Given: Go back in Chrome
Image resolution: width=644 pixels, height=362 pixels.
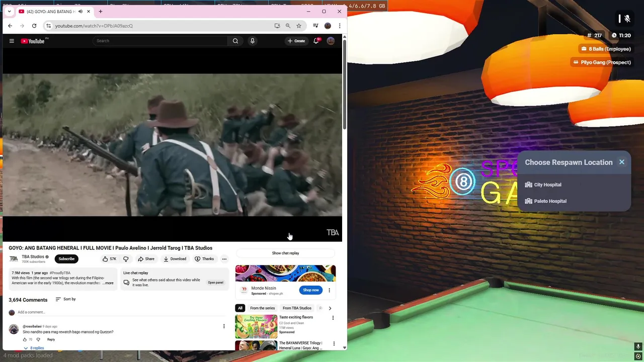Looking at the screenshot, I should pos(10,26).
